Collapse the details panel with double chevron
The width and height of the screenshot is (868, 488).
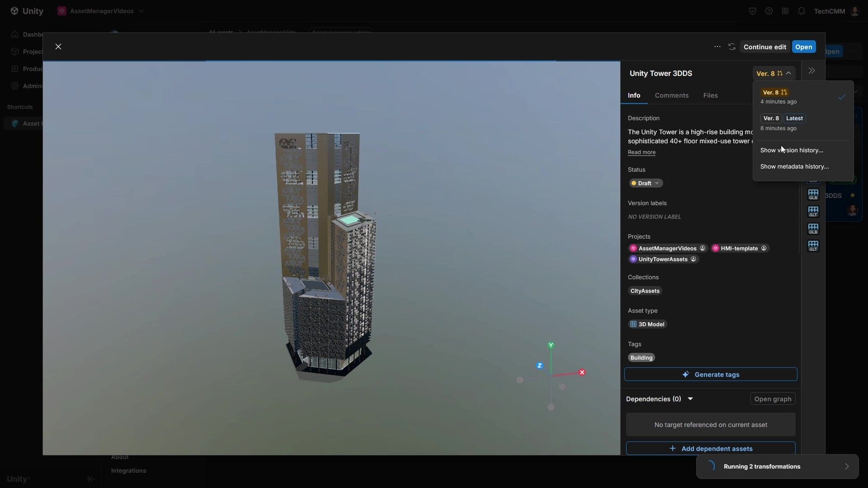coord(812,71)
